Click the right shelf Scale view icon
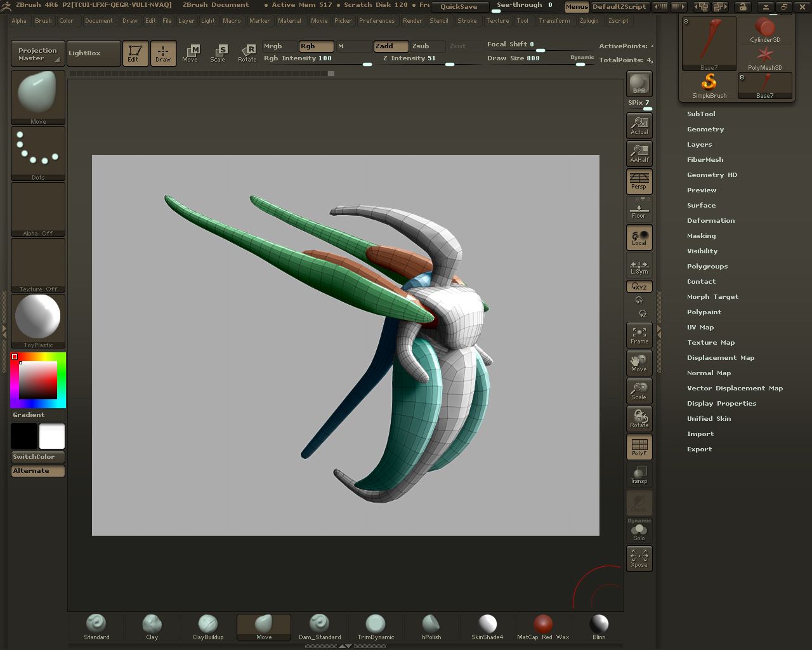This screenshot has height=650, width=812. [x=639, y=390]
